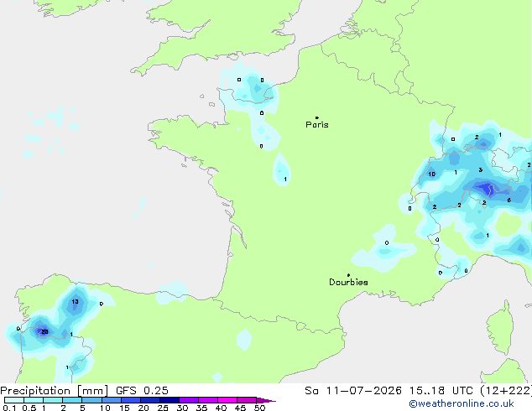Click the Precipitation [mm] title text
This screenshot has height=411, width=532.
55,391
